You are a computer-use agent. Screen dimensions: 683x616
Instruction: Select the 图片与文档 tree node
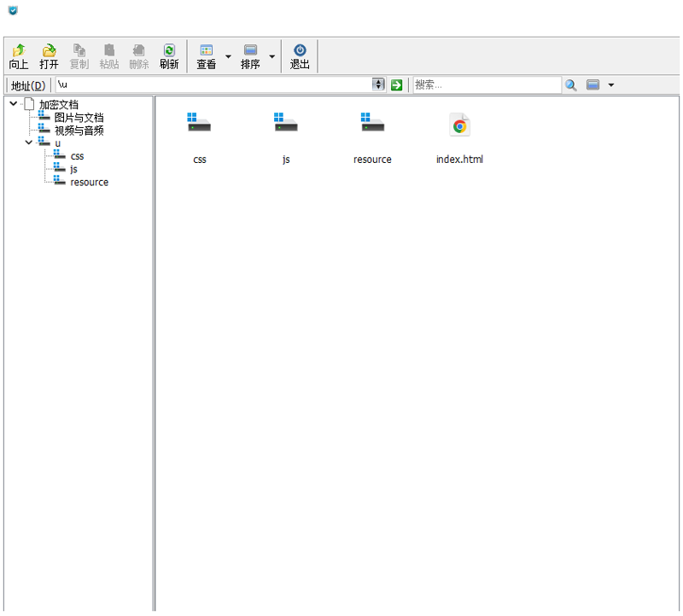[79, 118]
